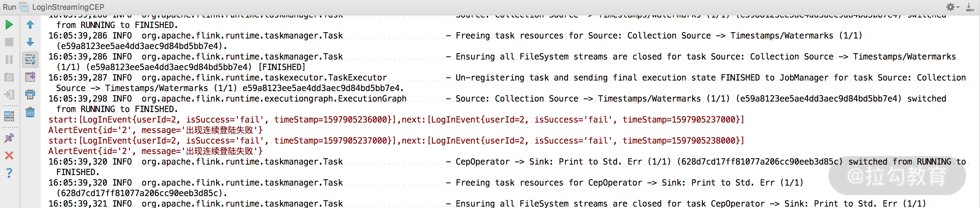Click the second AlertEvent{id='2'} output line
Viewport: 980px width, 208px height.
pyautogui.click(x=156, y=151)
